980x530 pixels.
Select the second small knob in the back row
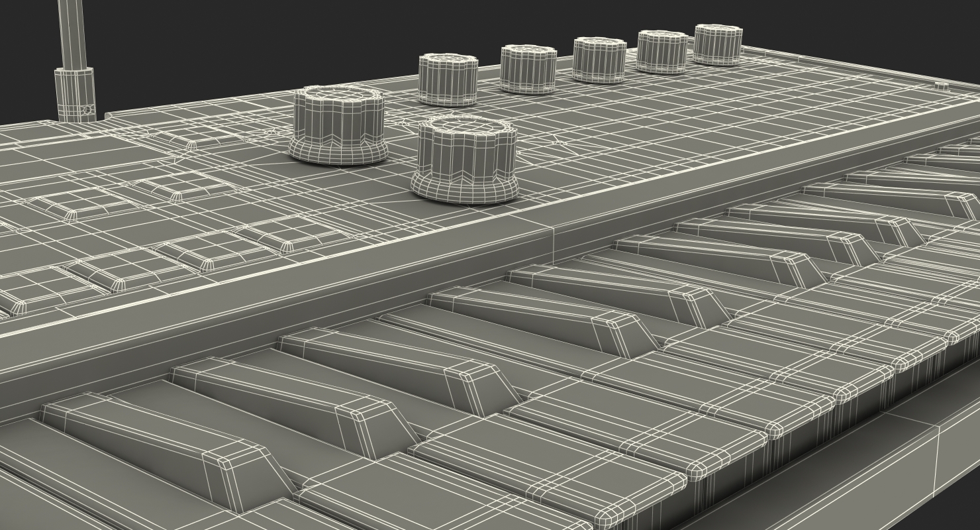click(528, 70)
